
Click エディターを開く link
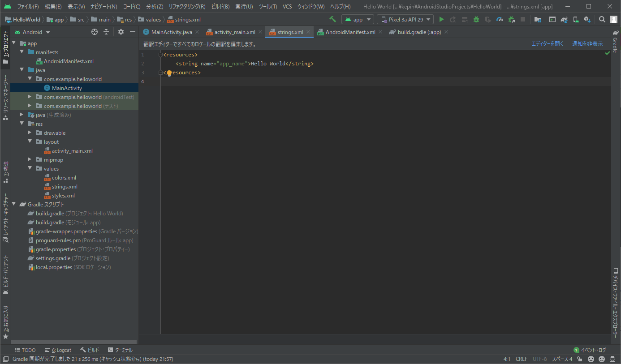tap(548, 44)
